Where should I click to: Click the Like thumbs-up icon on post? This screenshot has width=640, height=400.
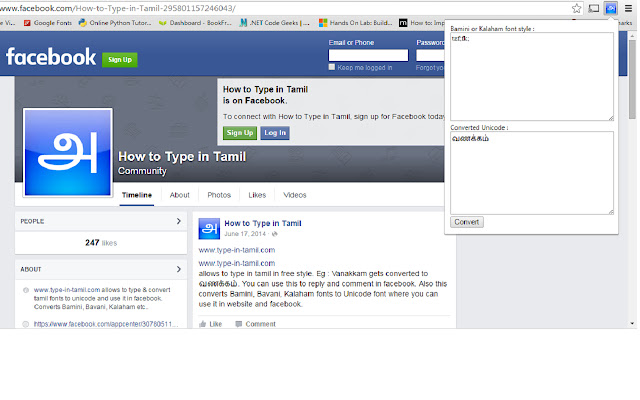[202, 324]
